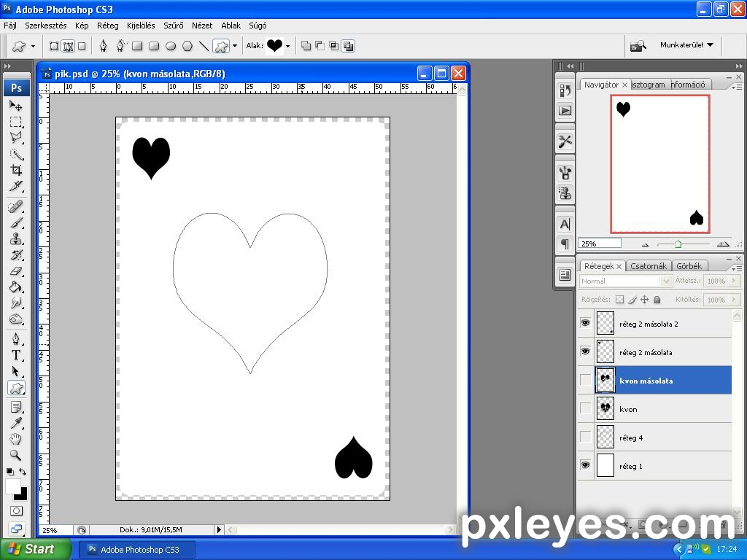Select the Zoom tool

[16, 455]
